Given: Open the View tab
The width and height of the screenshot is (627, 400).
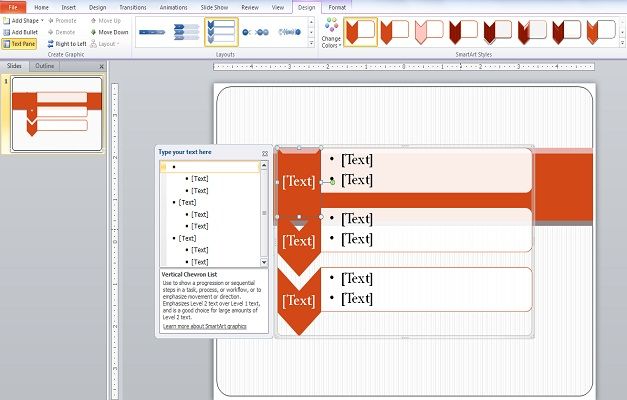Looking at the screenshot, I should [x=278, y=7].
